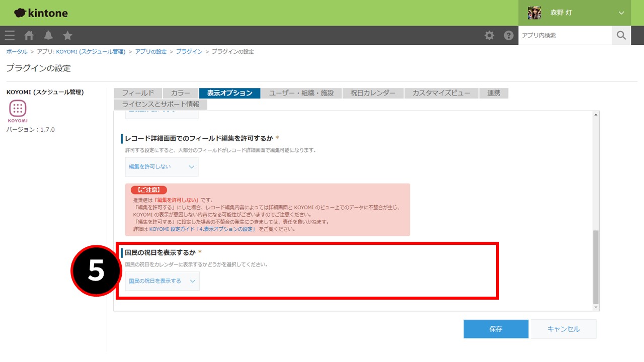Viewport: 644px width, 362px height.
Task: Open the favorites star icon
Action: click(x=67, y=35)
